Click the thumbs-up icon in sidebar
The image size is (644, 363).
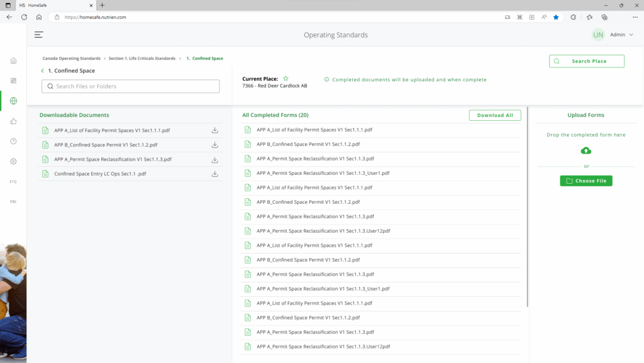tap(13, 121)
